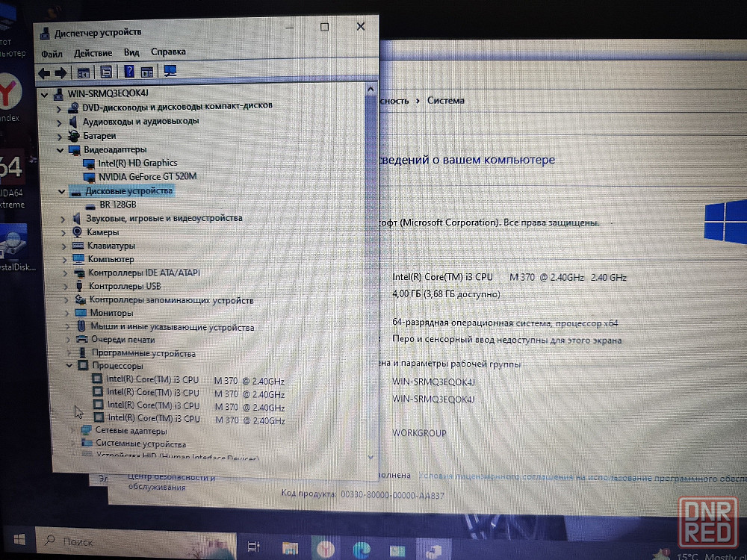Open Task View on the taskbar
Screen dimensions: 747x560
click(253, 547)
